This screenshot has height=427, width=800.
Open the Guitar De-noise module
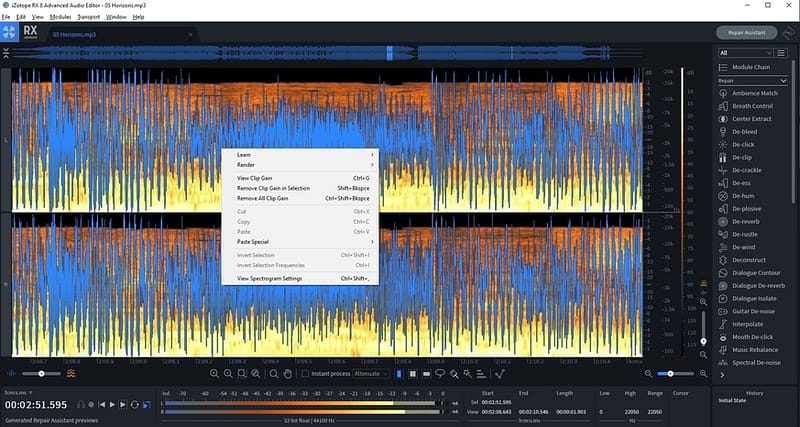coord(747,311)
